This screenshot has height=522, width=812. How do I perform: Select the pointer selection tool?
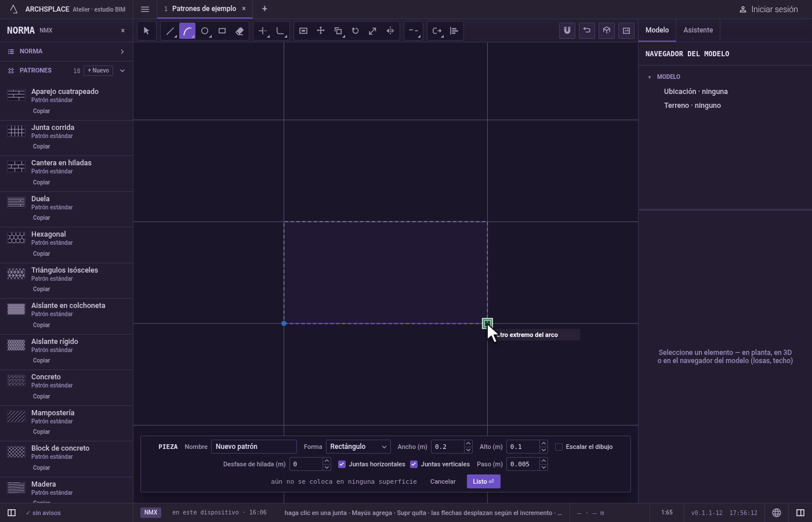pos(146,31)
